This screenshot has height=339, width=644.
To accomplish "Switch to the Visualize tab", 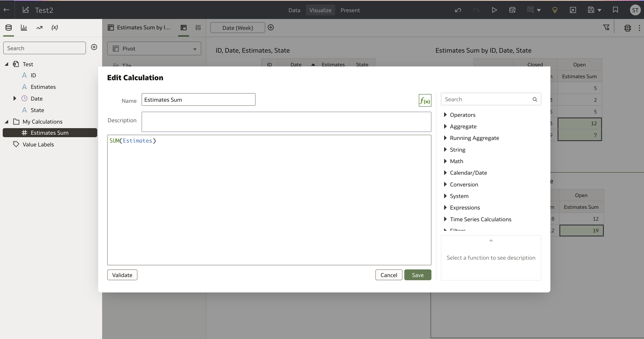I will [x=320, y=10].
